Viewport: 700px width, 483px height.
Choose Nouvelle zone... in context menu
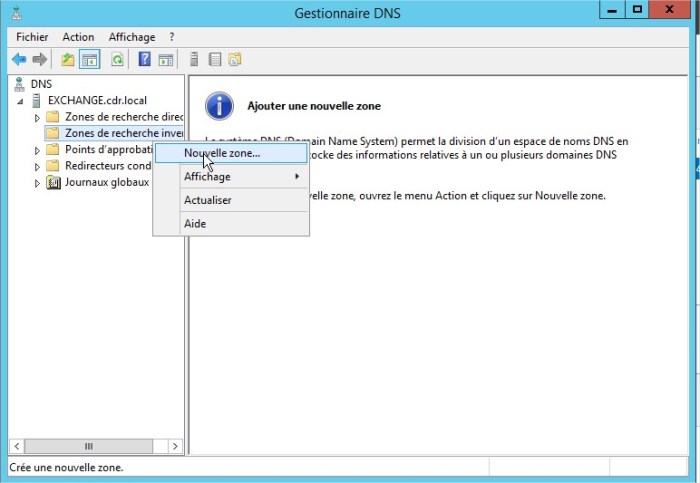point(231,153)
